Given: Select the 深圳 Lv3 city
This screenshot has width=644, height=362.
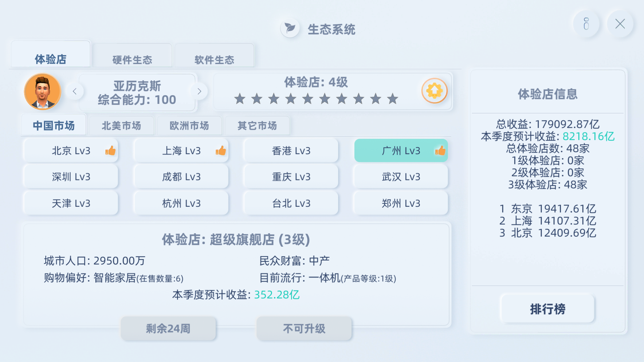Looking at the screenshot, I should point(71,177).
